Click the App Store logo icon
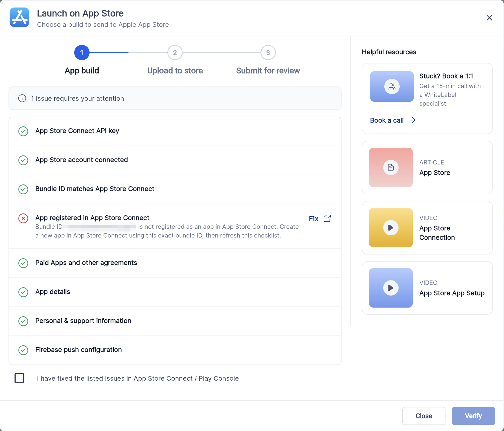 click(x=19, y=17)
